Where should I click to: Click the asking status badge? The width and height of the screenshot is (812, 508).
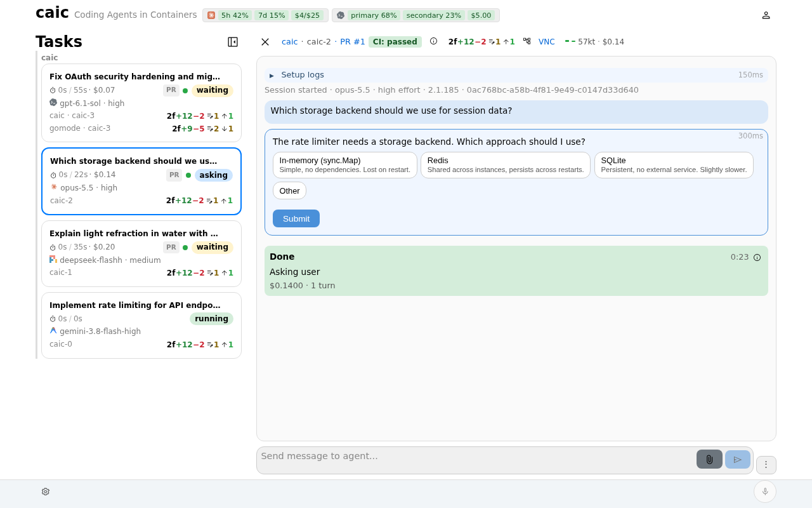click(214, 175)
